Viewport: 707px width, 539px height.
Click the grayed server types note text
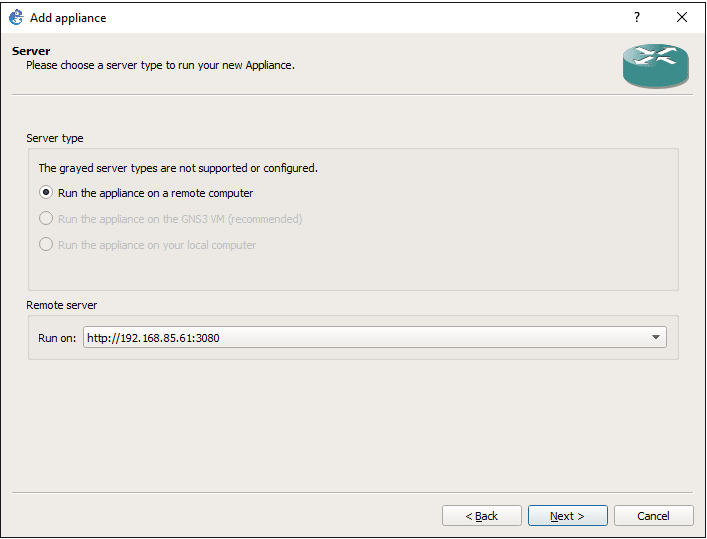(178, 168)
